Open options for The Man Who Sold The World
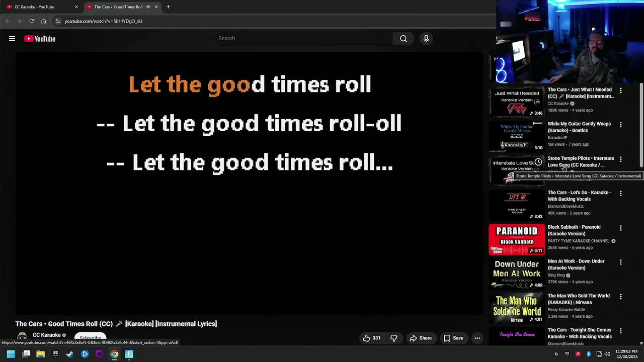Screen dimensions: 644x362 coord(620,297)
